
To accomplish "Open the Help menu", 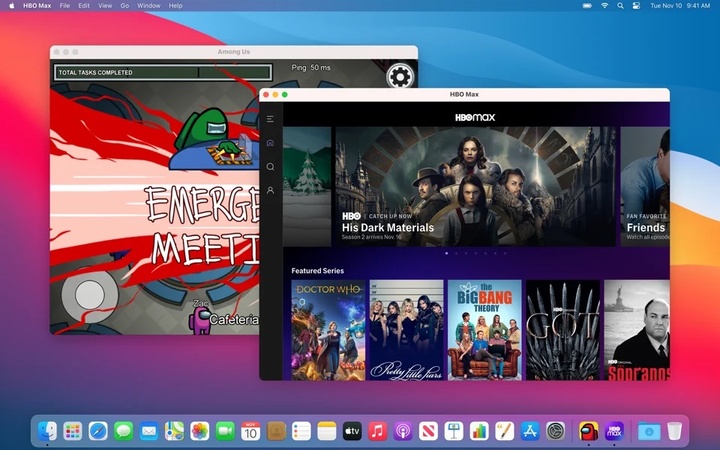I will coord(175,6).
